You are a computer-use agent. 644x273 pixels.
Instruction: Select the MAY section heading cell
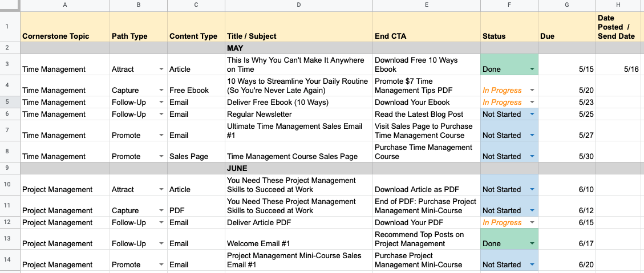point(299,48)
